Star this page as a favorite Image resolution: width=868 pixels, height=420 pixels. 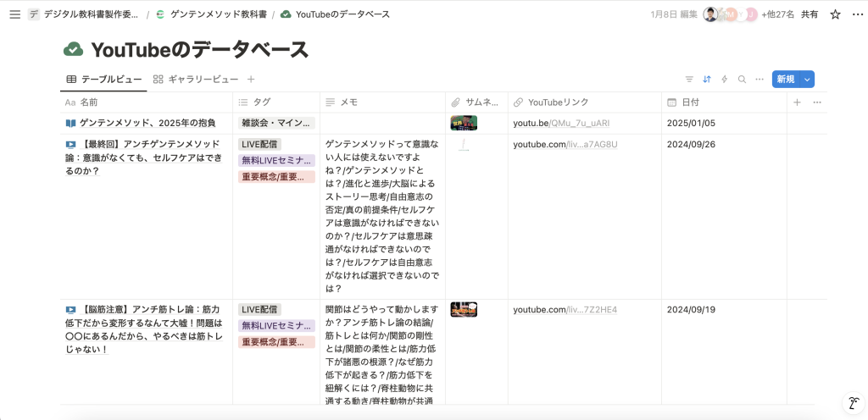[x=835, y=14]
